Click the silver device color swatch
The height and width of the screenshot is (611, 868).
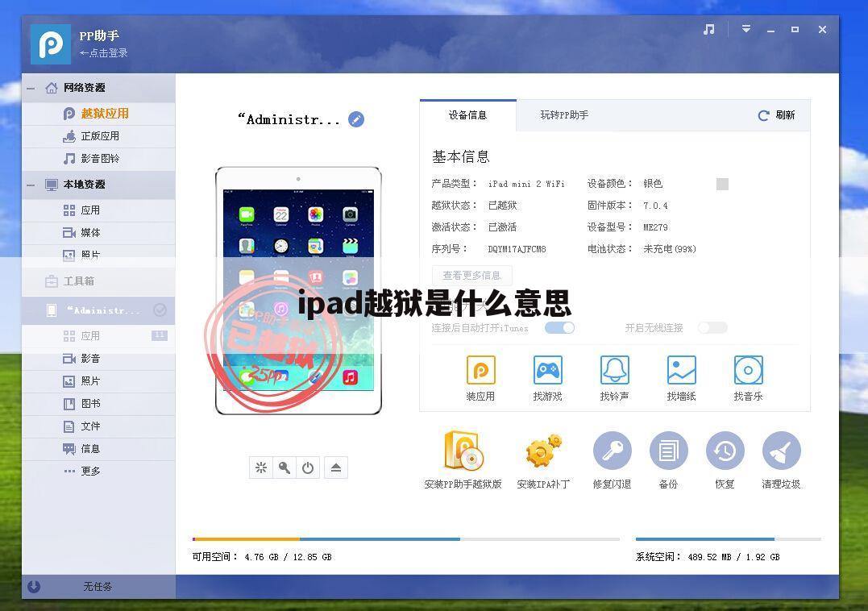tap(722, 184)
